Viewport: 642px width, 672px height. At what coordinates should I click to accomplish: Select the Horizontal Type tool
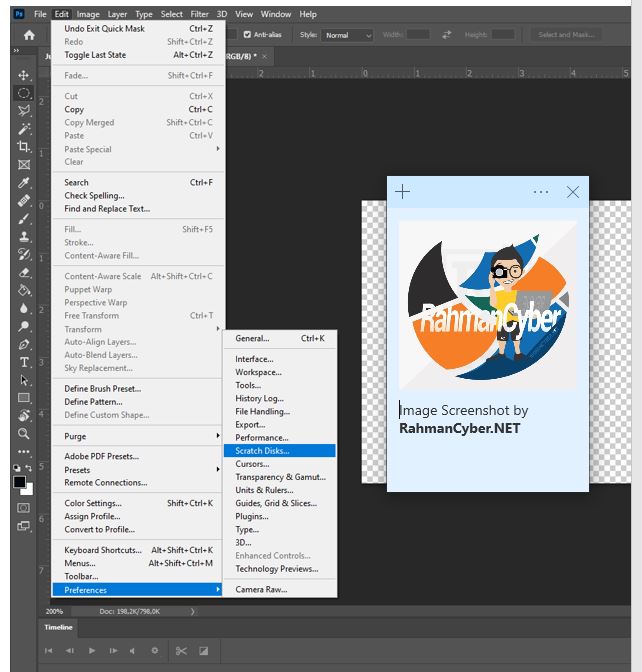click(x=24, y=363)
